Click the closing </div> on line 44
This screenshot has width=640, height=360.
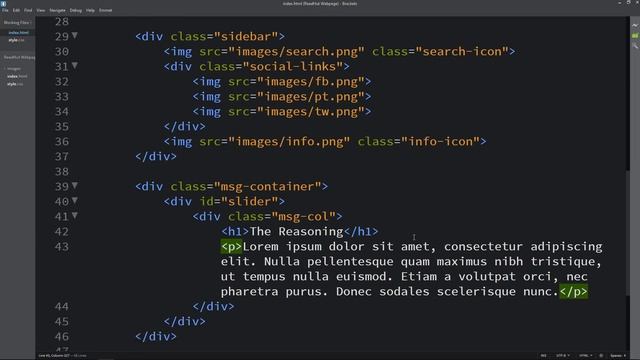point(213,307)
